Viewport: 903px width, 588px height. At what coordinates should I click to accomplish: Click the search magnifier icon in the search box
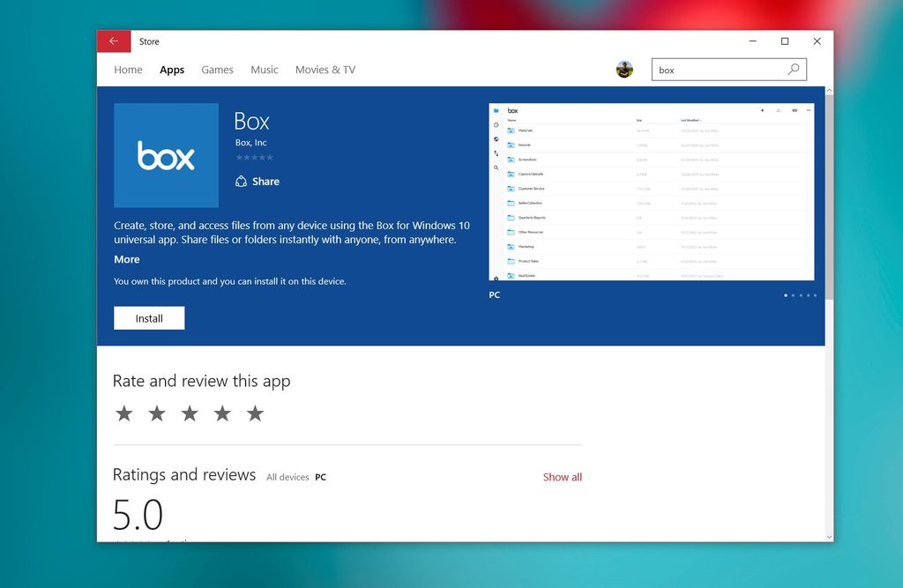(x=793, y=69)
